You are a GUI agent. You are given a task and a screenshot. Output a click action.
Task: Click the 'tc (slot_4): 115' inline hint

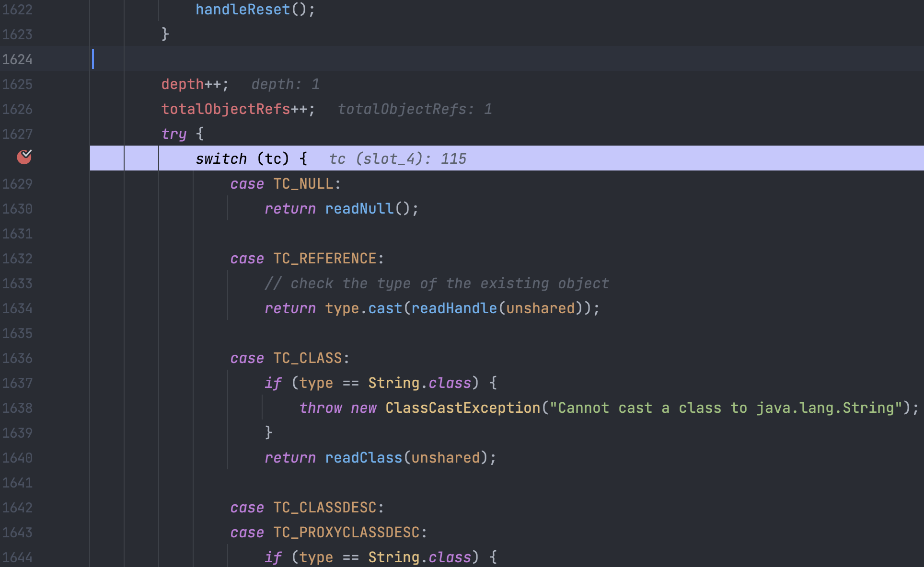tap(397, 159)
